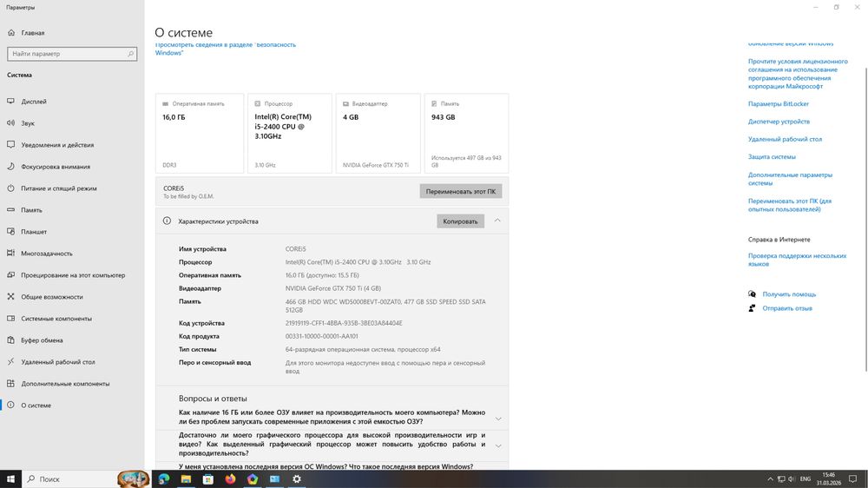The width and height of the screenshot is (868, 488).
Task: Open Дополнительные параметры системы link
Action: pos(790,179)
